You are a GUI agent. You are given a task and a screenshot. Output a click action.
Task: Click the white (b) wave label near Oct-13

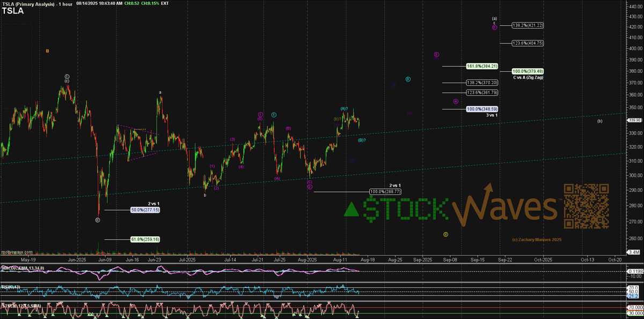coord(599,121)
